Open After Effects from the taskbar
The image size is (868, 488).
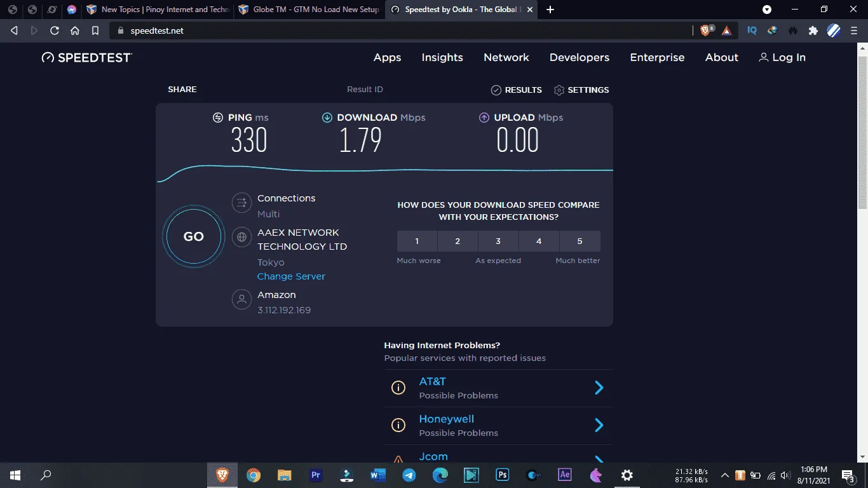pos(564,475)
